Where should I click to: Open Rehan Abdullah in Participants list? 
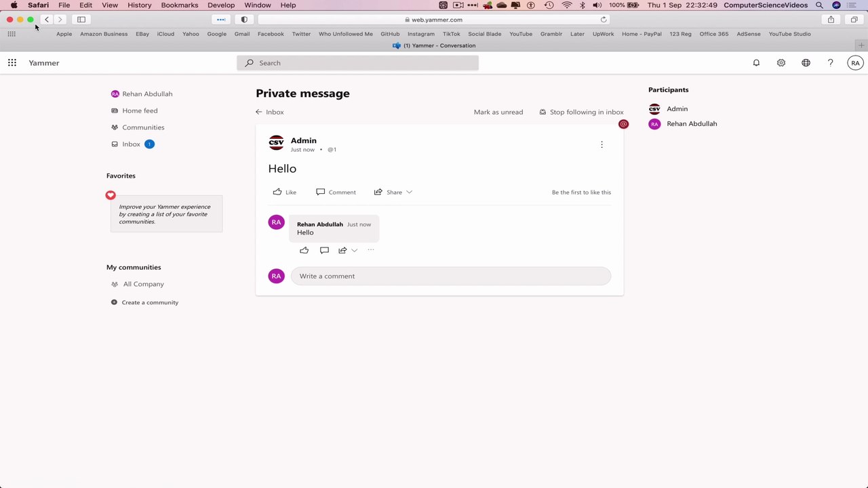click(683, 124)
